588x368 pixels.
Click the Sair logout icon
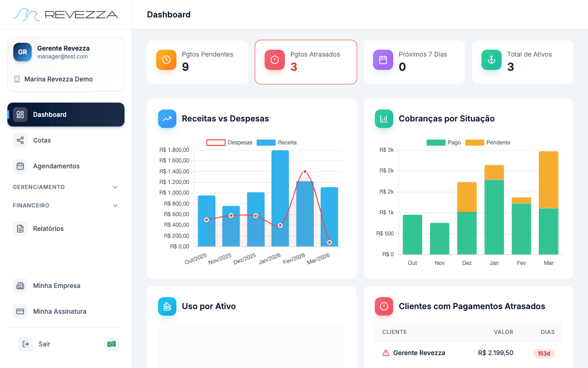(x=26, y=344)
